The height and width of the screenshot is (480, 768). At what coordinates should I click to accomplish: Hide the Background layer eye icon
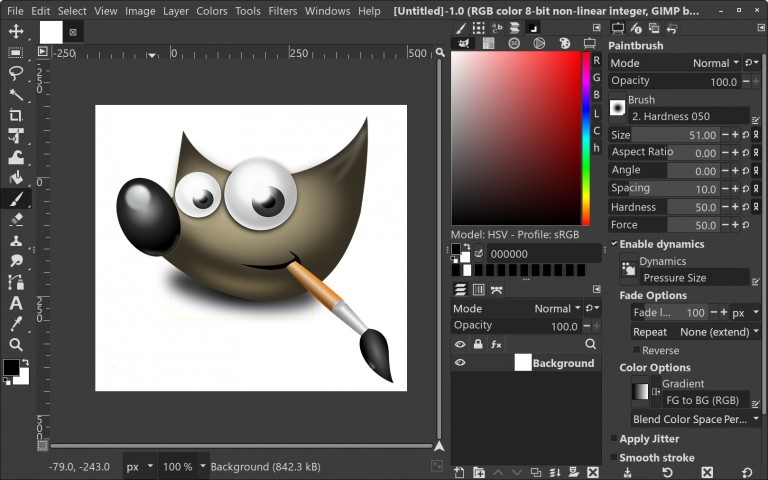coord(460,363)
